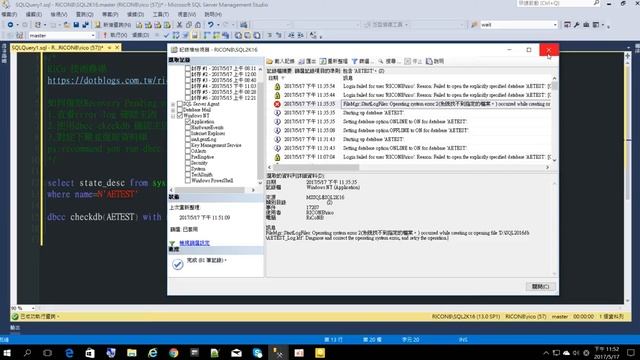The height and width of the screenshot is (360, 640).
Task: Open the Query menu in SSMS
Action: (x=84, y=14)
